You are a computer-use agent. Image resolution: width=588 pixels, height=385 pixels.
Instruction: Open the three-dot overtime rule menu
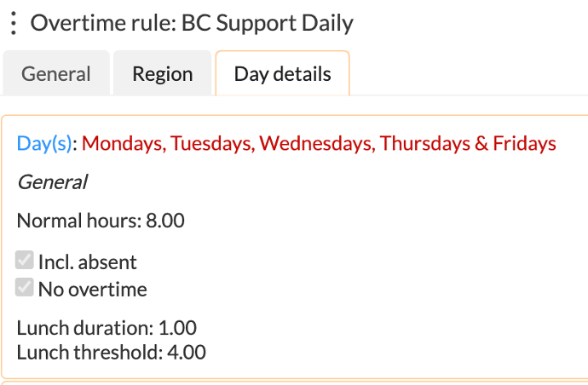(12, 23)
